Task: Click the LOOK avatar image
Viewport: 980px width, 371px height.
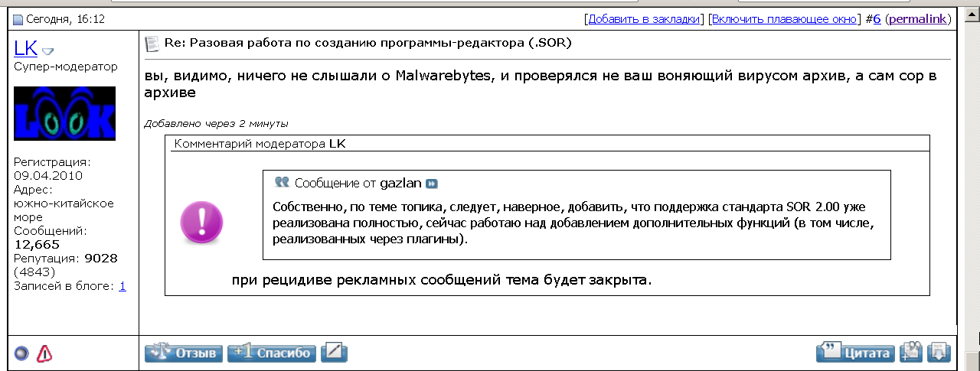Action: pos(64,113)
